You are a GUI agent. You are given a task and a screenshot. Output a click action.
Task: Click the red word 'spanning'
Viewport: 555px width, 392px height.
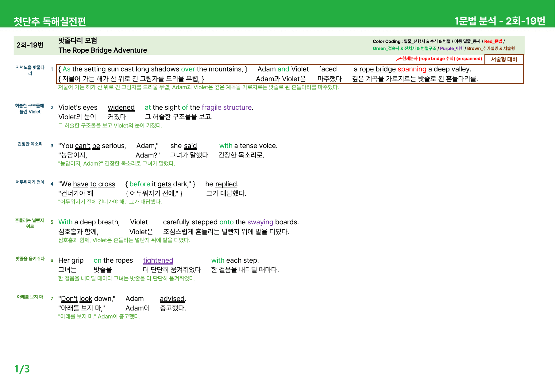coord(412,69)
